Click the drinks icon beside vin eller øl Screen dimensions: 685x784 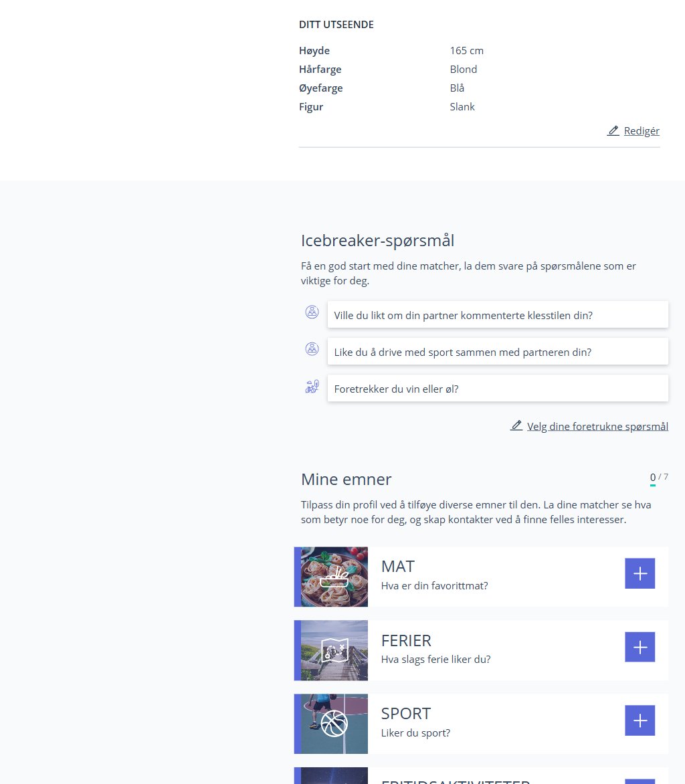click(312, 386)
